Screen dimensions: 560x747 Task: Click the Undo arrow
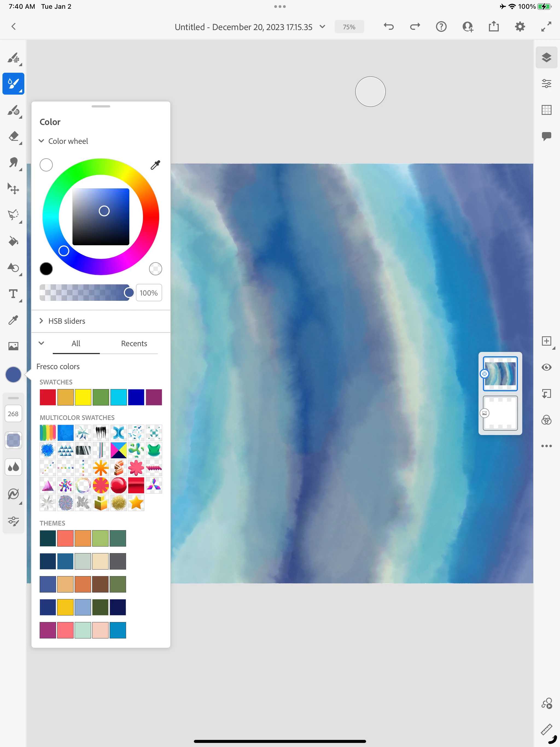pyautogui.click(x=389, y=27)
